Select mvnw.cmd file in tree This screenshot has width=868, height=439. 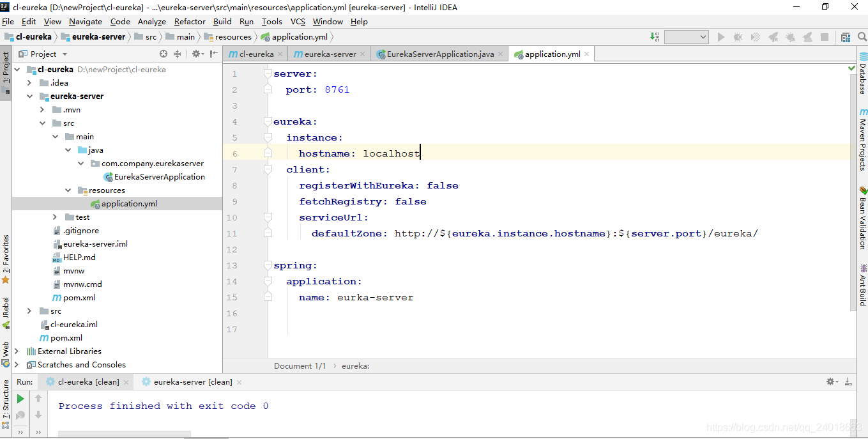77,284
